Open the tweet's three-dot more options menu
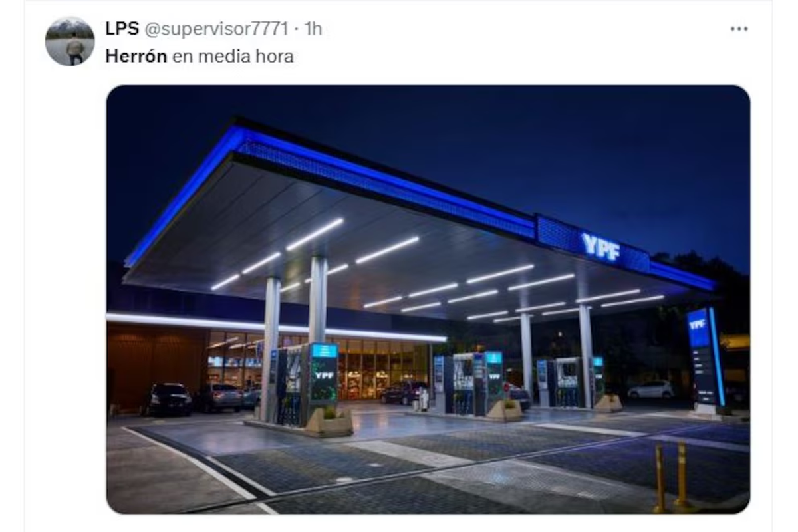Screen dimensions: 798x532 739,29
